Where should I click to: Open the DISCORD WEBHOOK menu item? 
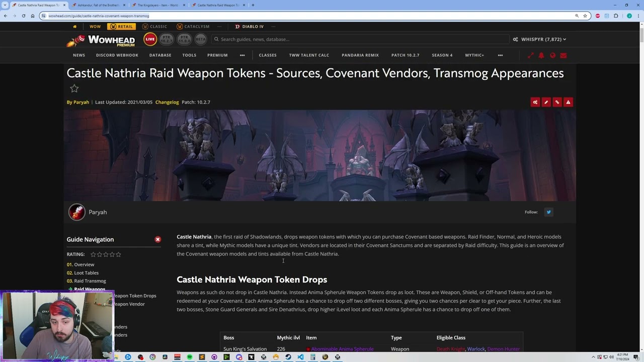[117, 55]
